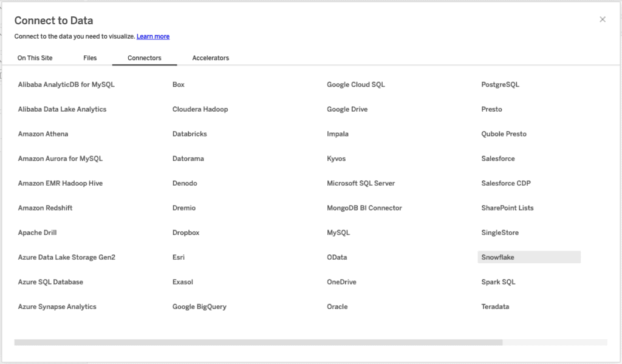Viewport: 622px width, 364px height.
Task: Connect to Microsoft SQL Server
Action: [x=361, y=183]
